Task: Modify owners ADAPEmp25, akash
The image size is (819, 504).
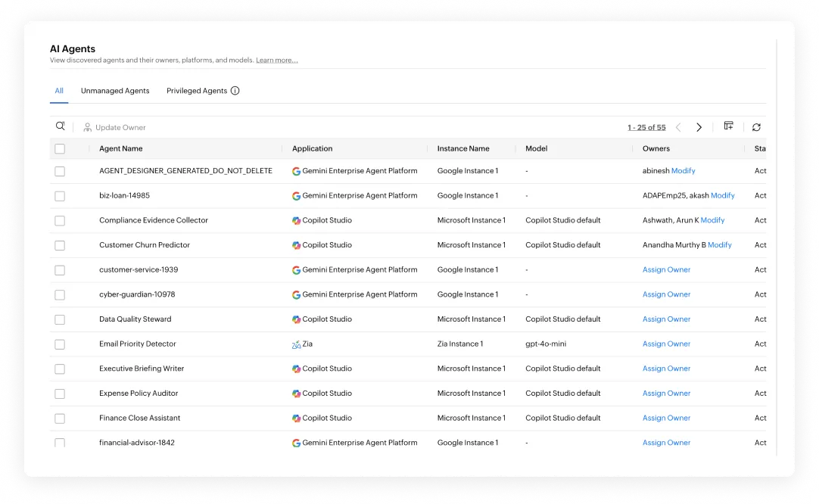Action: coord(723,195)
